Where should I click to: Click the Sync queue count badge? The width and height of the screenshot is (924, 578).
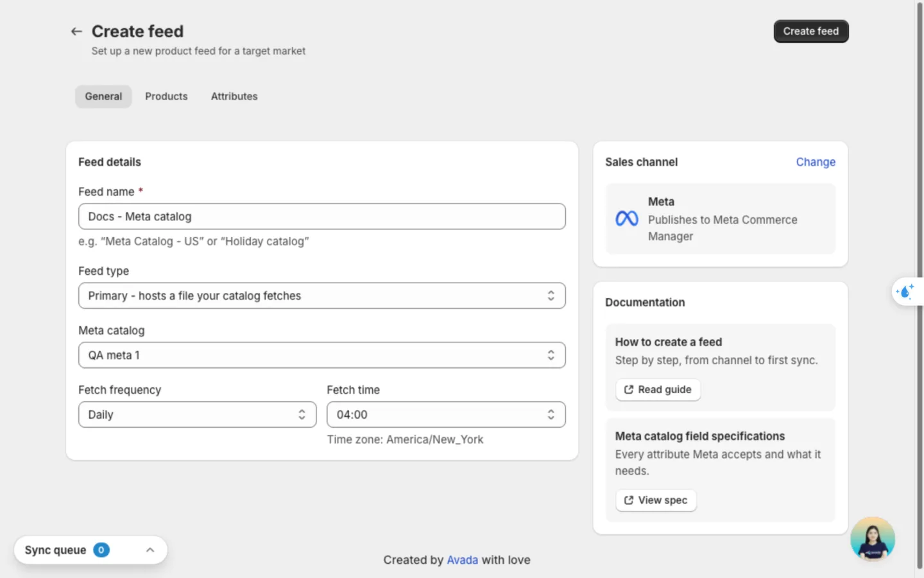point(101,550)
